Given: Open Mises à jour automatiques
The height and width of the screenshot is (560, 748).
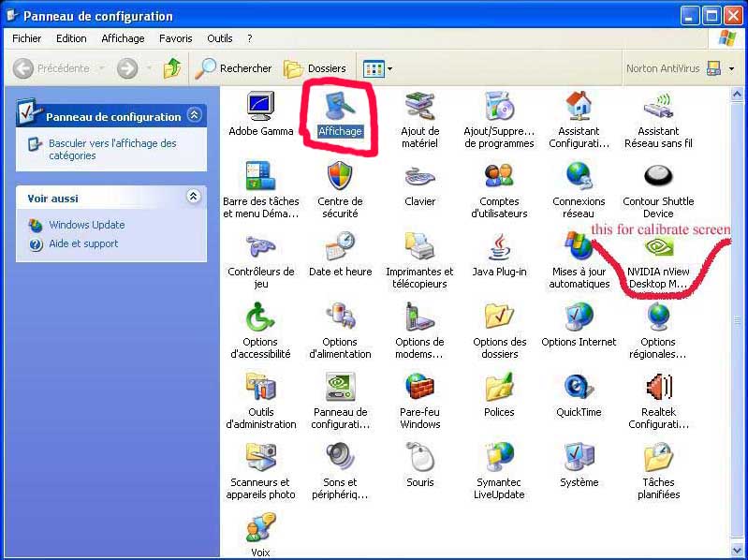Looking at the screenshot, I should click(579, 260).
